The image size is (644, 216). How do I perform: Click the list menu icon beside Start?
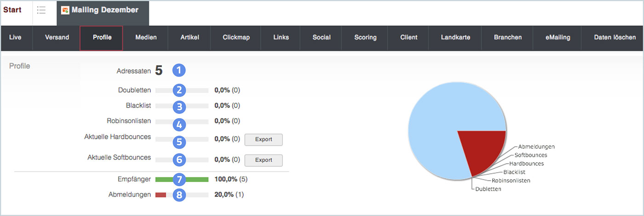pos(41,11)
